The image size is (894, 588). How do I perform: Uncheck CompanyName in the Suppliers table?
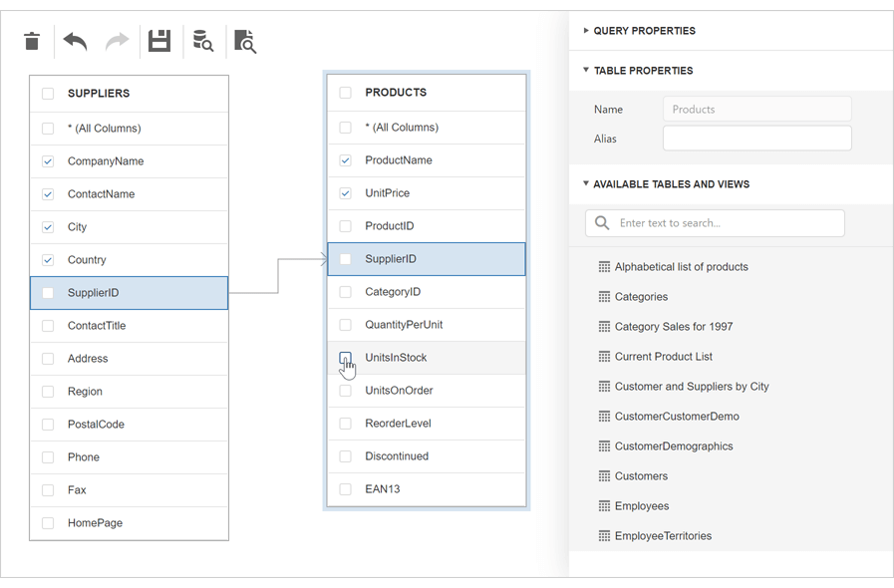[x=47, y=160]
